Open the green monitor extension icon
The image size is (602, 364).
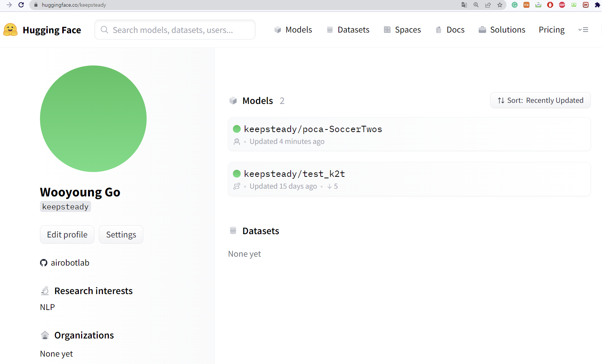(x=574, y=5)
